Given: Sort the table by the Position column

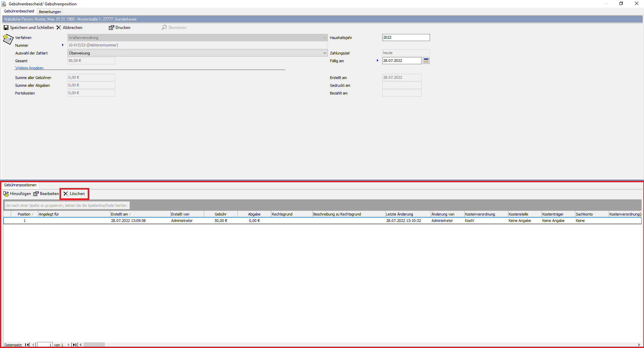Looking at the screenshot, I should click(x=24, y=214).
